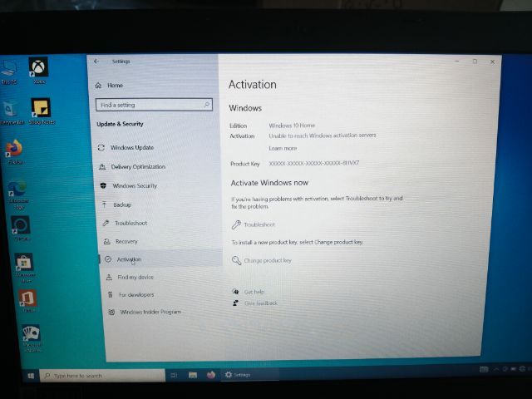532x399 pixels.
Task: Click the Microsoft Store desktop icon
Action: pyautogui.click(x=24, y=268)
